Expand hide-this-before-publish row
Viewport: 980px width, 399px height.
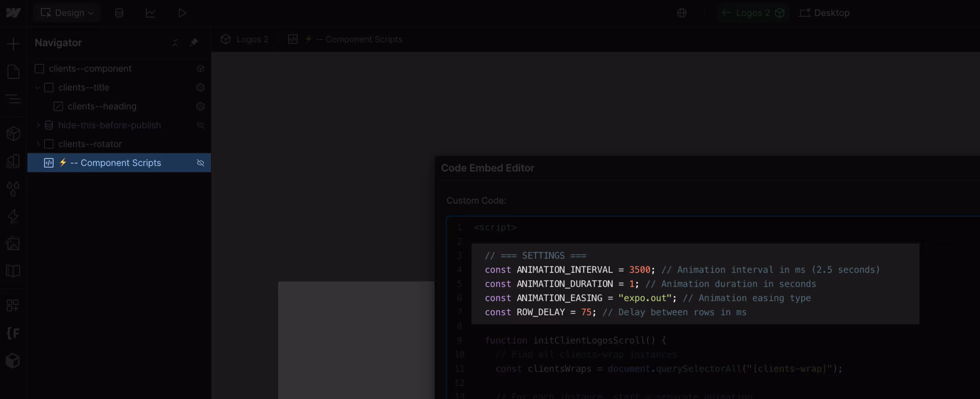[x=38, y=125]
